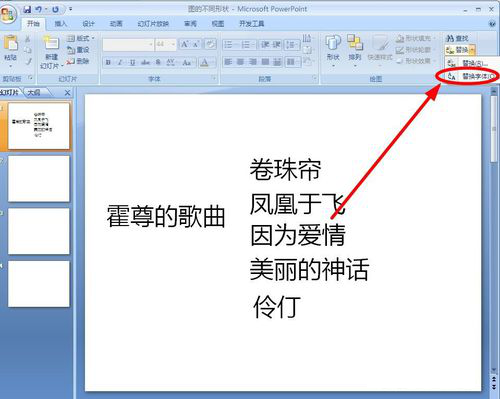Select the first slide thumbnail

(39, 126)
